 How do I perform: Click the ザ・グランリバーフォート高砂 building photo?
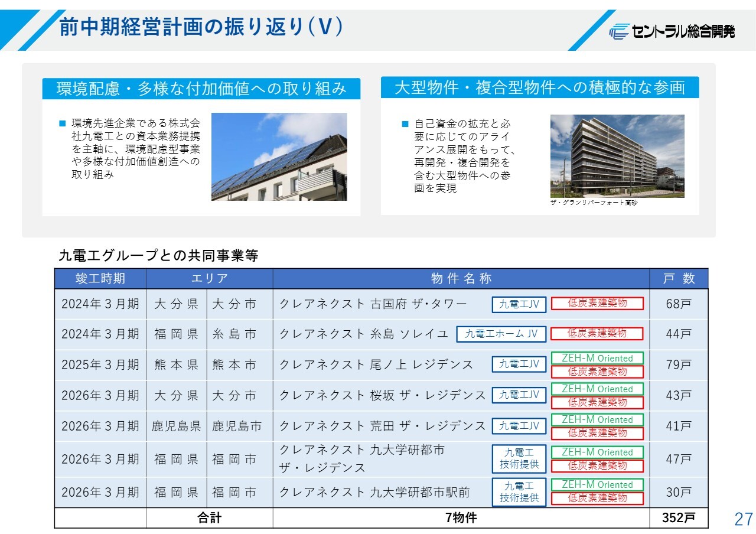(617, 156)
